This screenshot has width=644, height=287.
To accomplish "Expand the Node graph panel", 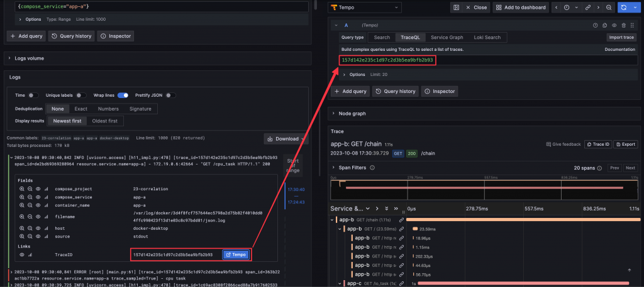I will pyautogui.click(x=484, y=114).
